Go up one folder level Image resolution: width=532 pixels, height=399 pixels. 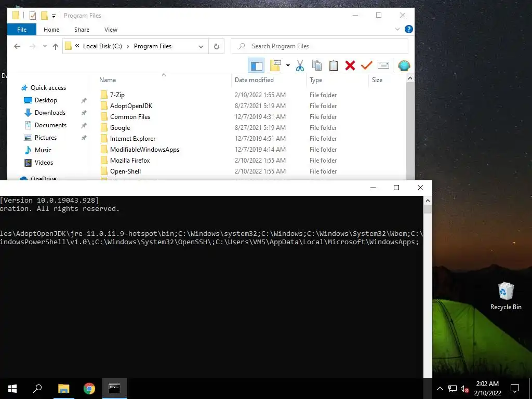point(56,46)
